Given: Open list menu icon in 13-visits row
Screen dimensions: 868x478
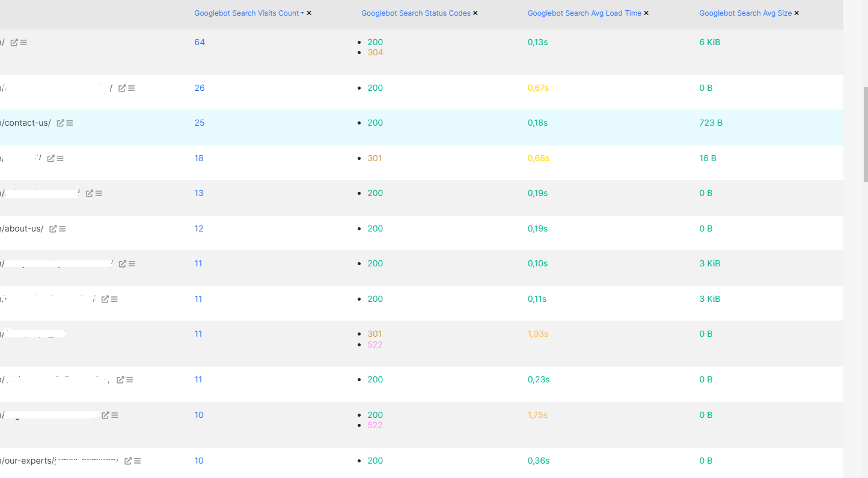Looking at the screenshot, I should tap(98, 194).
